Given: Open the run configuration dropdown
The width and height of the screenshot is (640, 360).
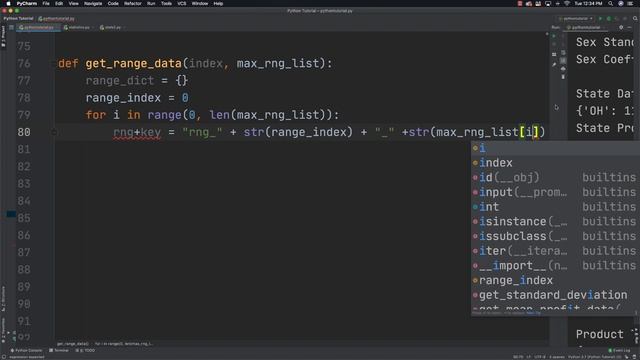Looking at the screenshot, I should [576, 18].
